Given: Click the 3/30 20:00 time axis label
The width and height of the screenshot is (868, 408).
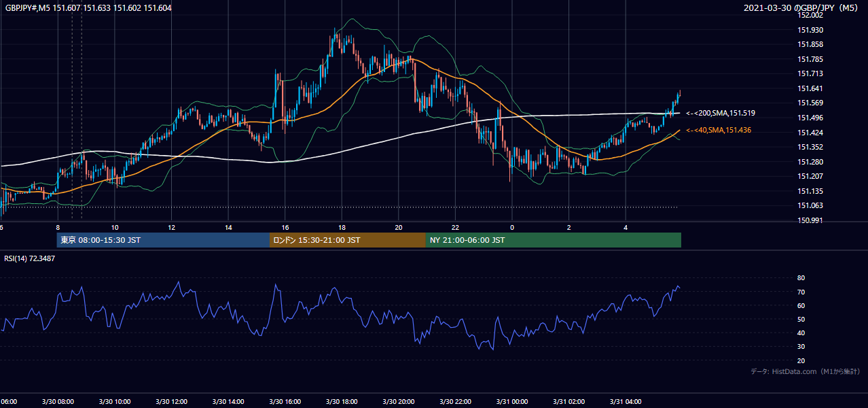Looking at the screenshot, I should pyautogui.click(x=398, y=402).
